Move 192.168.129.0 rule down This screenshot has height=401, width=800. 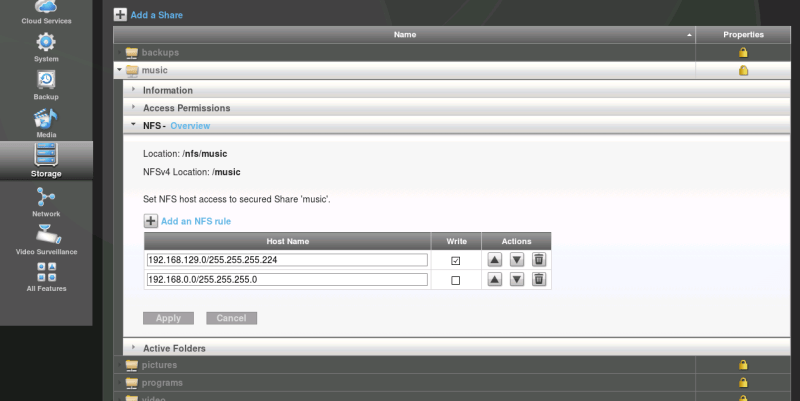[x=517, y=260]
